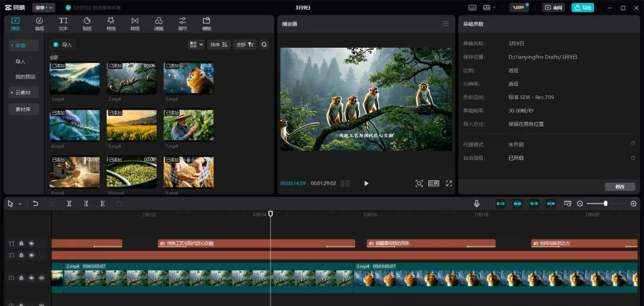Switch to the 转场 (Transitions) tab
Viewport: 644px width, 306px height.
pyautogui.click(x=135, y=24)
